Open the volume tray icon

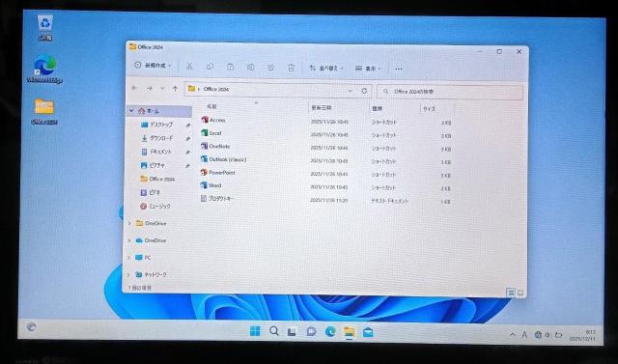click(x=548, y=335)
